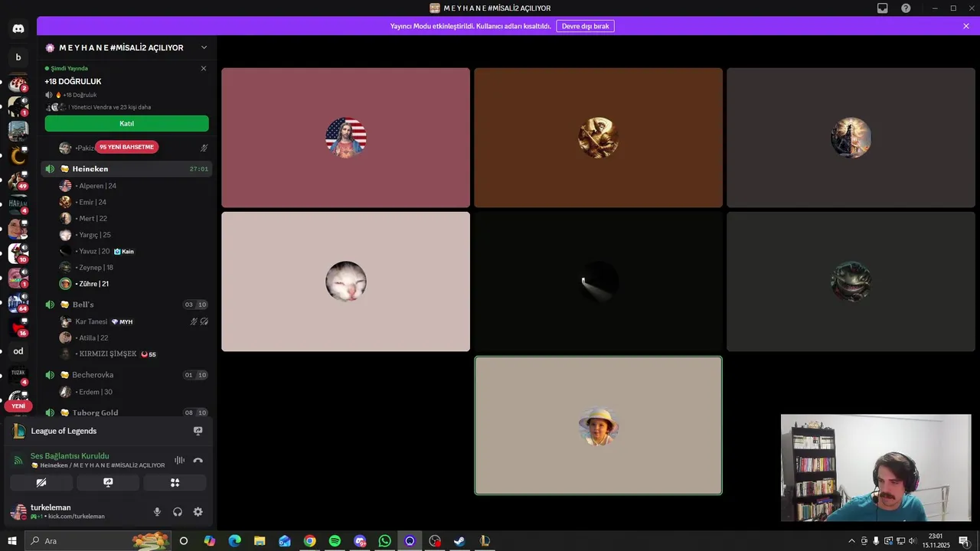
Task: Open League of Legends taskbar icon
Action: click(x=485, y=541)
